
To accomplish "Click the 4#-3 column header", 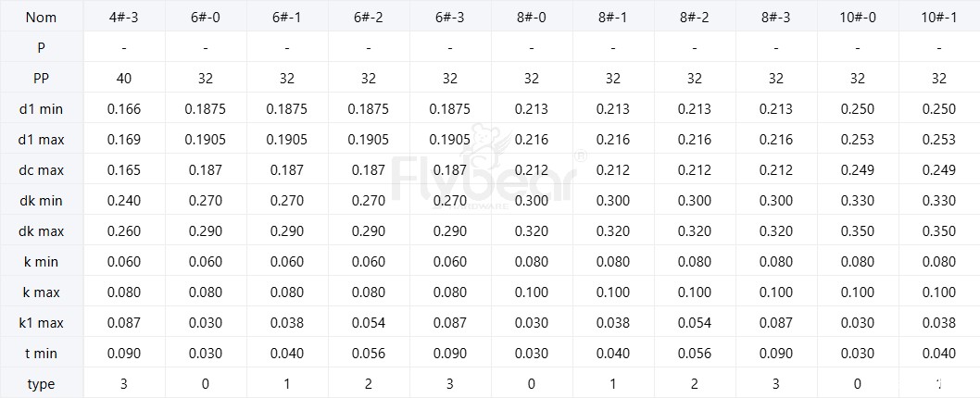I will click(x=124, y=17).
